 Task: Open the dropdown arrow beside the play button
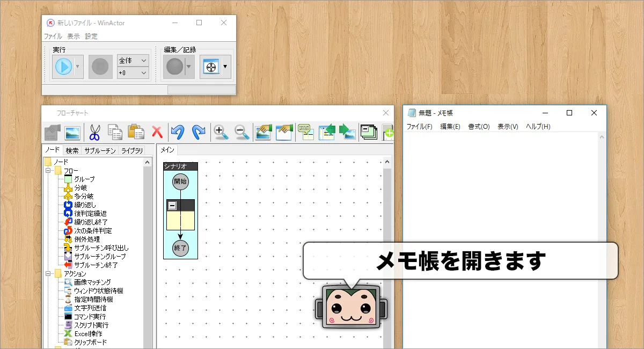(x=78, y=67)
